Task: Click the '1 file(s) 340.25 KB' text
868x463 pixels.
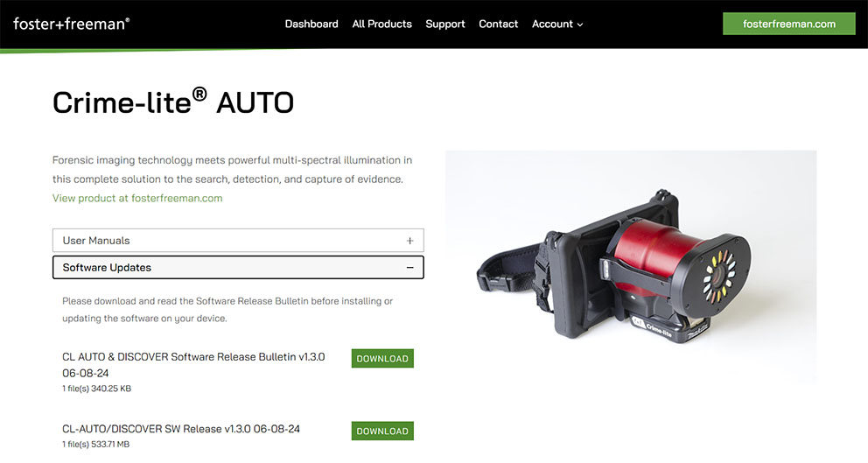Action: (97, 389)
